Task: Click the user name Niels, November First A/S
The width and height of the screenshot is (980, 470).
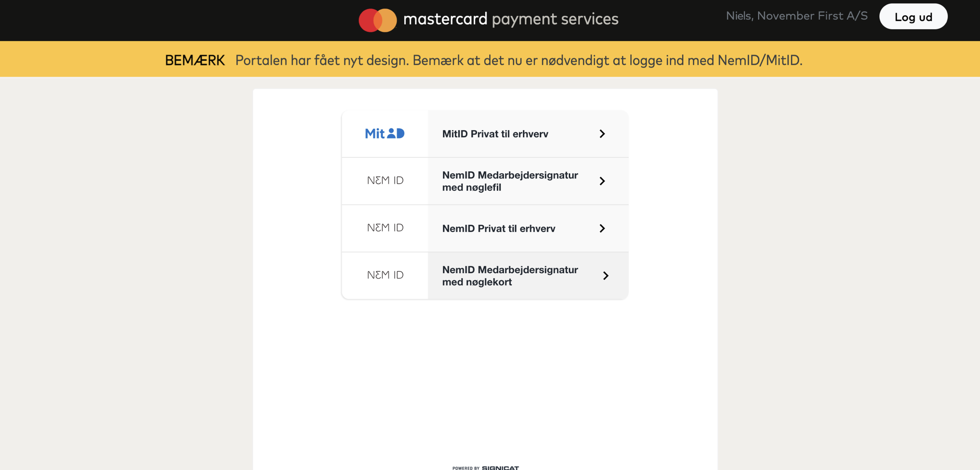Action: click(797, 16)
